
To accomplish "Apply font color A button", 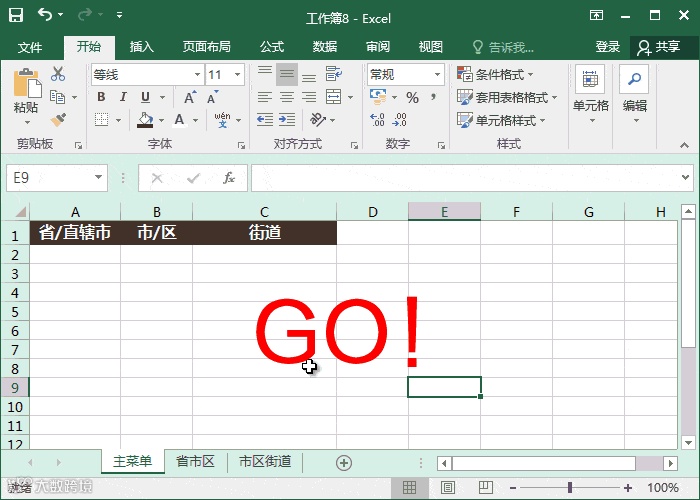I will (x=179, y=120).
